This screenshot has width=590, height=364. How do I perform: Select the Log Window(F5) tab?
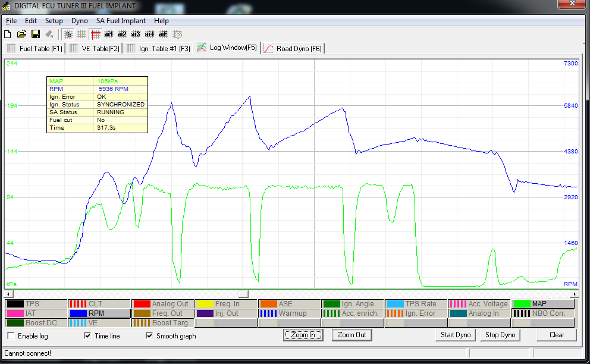click(x=227, y=48)
